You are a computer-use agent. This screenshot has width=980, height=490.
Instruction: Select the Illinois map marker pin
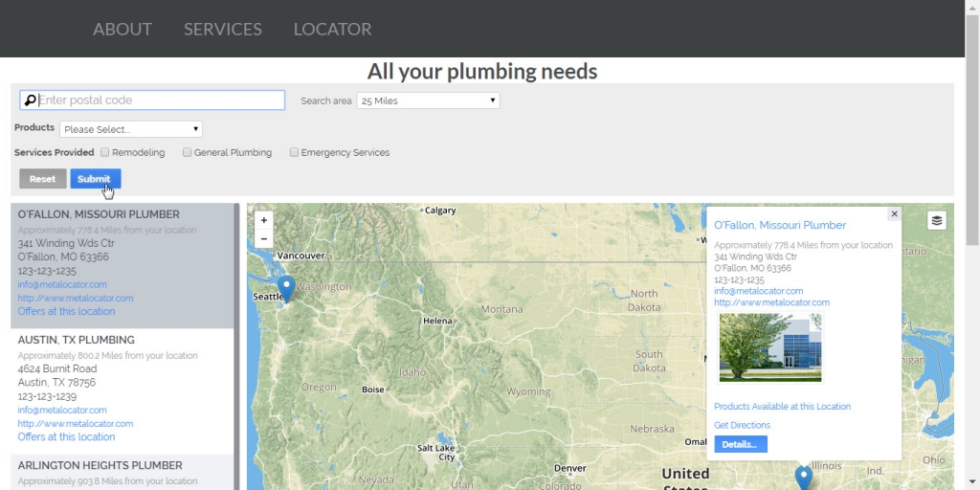tap(803, 479)
